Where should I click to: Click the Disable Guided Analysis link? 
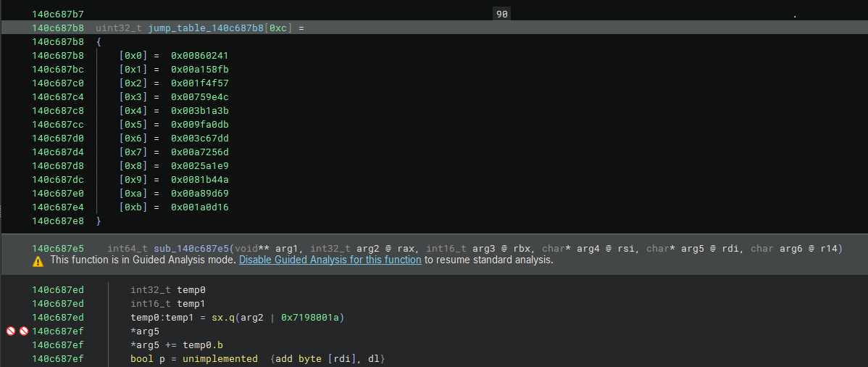tap(330, 260)
